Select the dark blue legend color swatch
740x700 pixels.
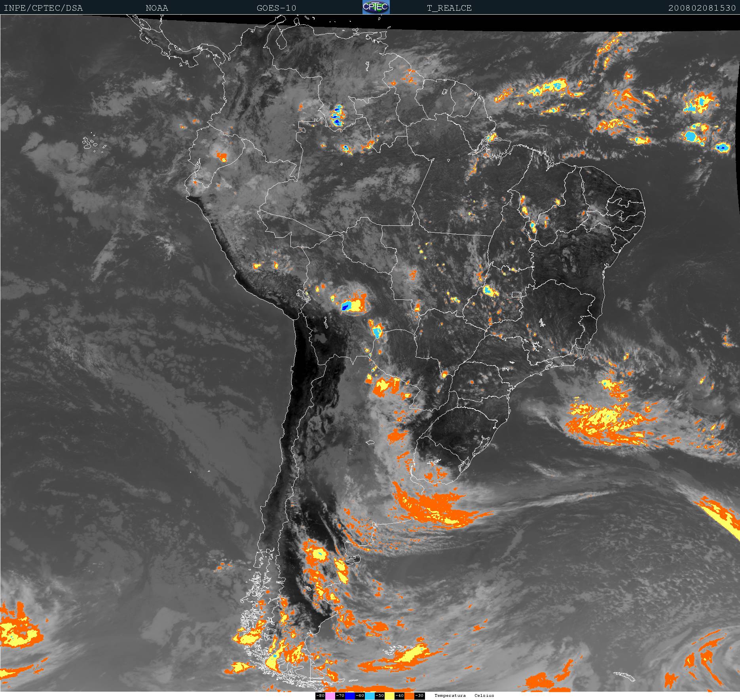350,696
